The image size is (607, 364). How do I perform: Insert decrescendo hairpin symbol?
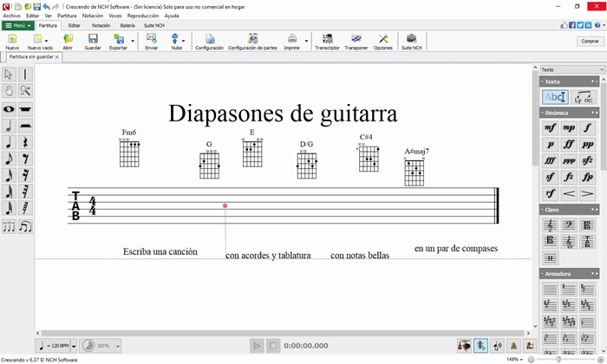[587, 193]
